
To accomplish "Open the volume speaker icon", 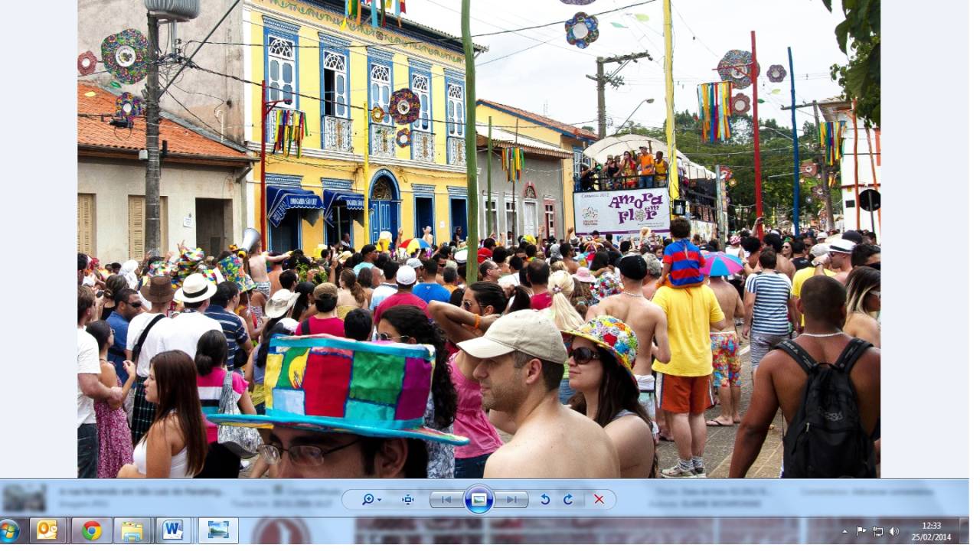I will tap(893, 531).
